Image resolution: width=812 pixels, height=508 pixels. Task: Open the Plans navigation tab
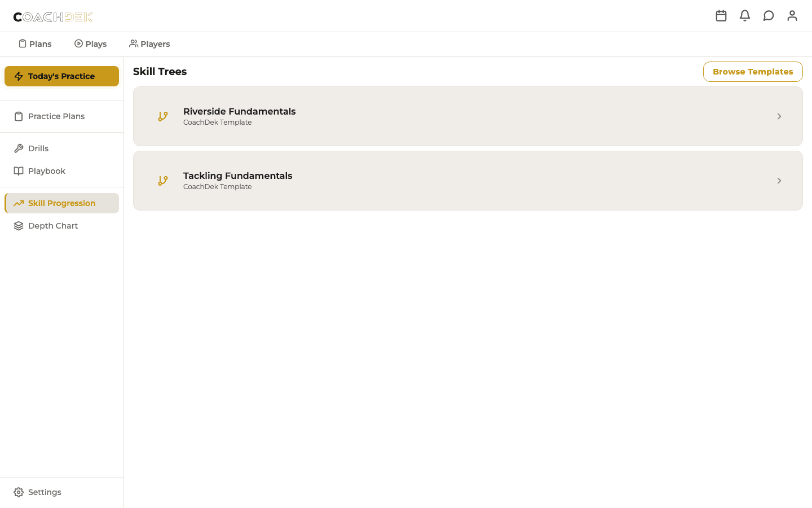[34, 43]
